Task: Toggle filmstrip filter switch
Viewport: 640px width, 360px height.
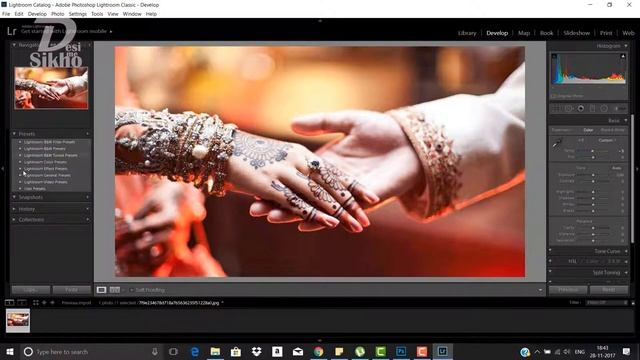Action: 633,303
